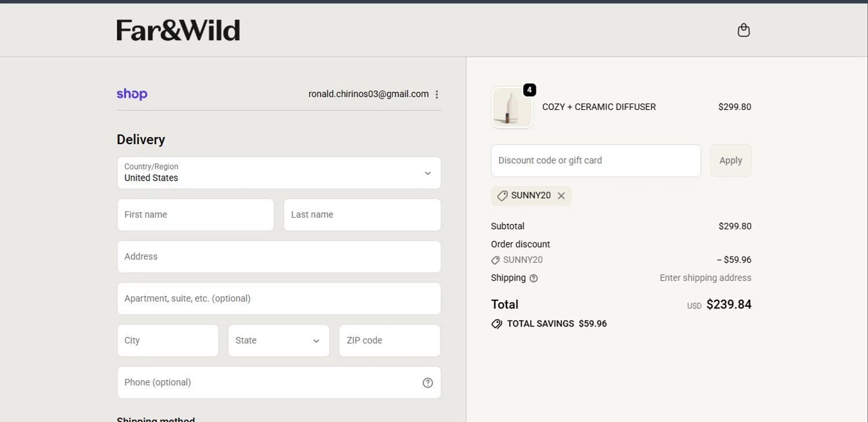Click the order discount amount − $59.96
This screenshot has height=422, width=868.
[734, 260]
